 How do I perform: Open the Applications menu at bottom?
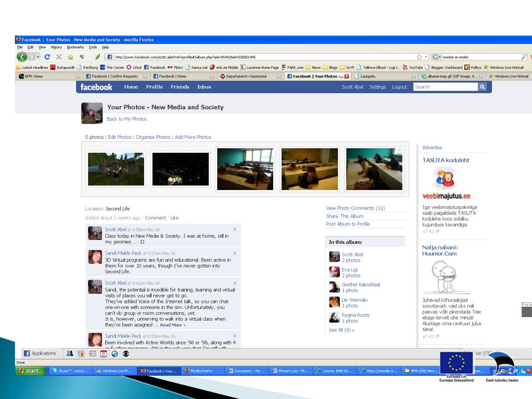[40, 354]
